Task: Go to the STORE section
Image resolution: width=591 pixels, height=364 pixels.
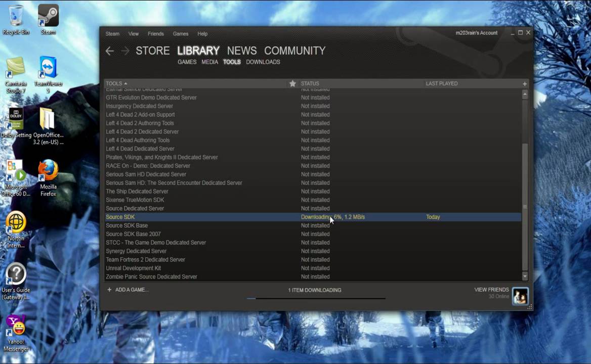Action: (x=153, y=51)
